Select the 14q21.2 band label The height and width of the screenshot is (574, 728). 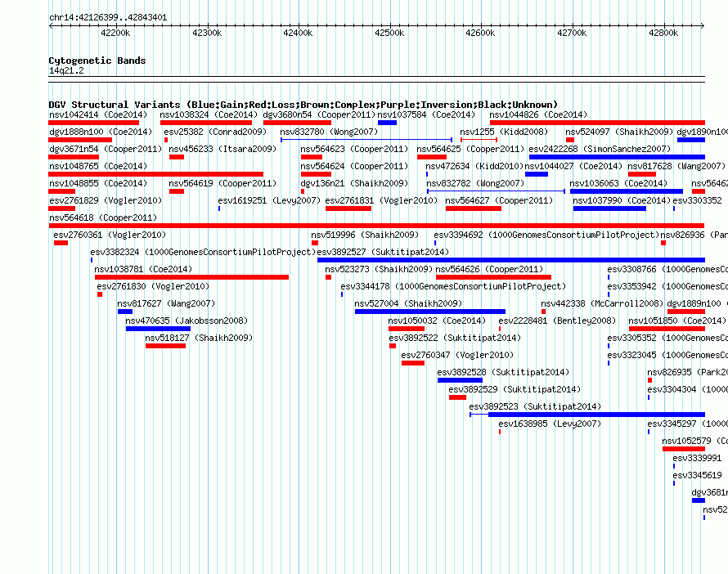(x=66, y=70)
